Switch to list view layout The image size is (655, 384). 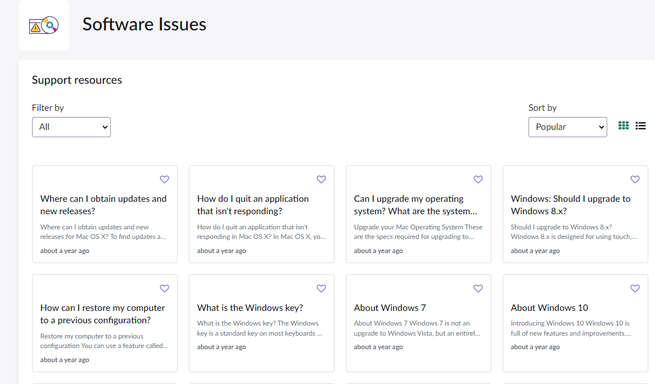click(641, 126)
